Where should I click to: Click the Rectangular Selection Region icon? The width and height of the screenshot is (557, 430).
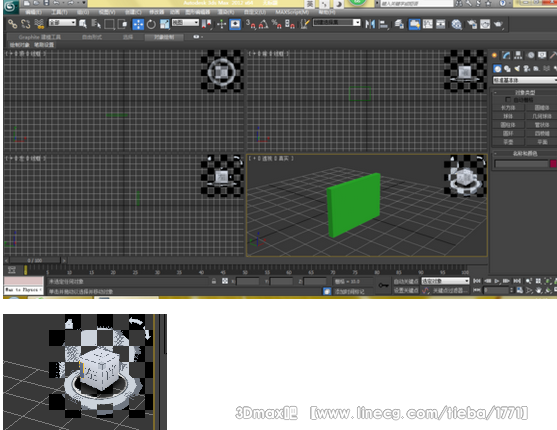point(109,24)
